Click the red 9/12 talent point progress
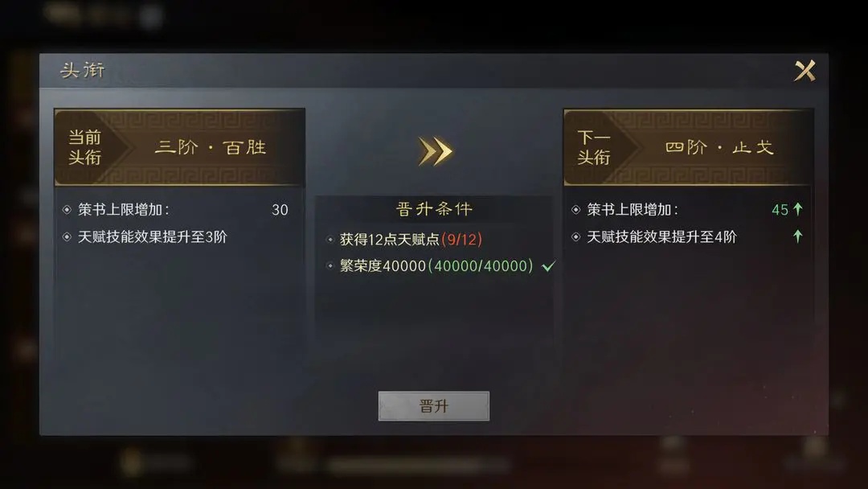Viewport: 868px width, 489px height. (x=461, y=239)
